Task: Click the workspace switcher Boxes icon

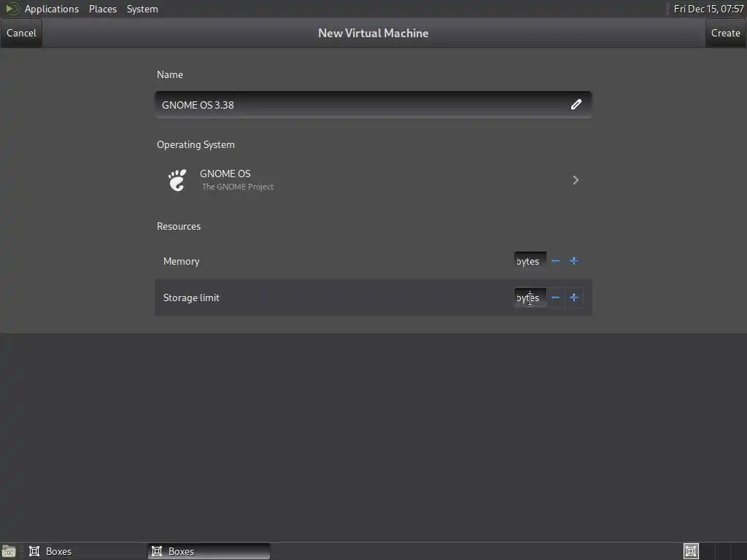Action: (x=691, y=551)
